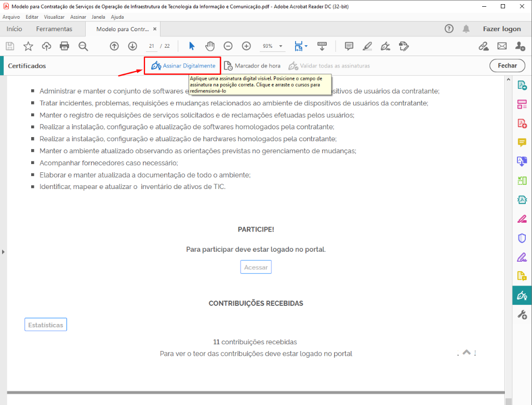Screen dimensions: 532x405
Task: Add a sticky note comment
Action: (x=349, y=46)
